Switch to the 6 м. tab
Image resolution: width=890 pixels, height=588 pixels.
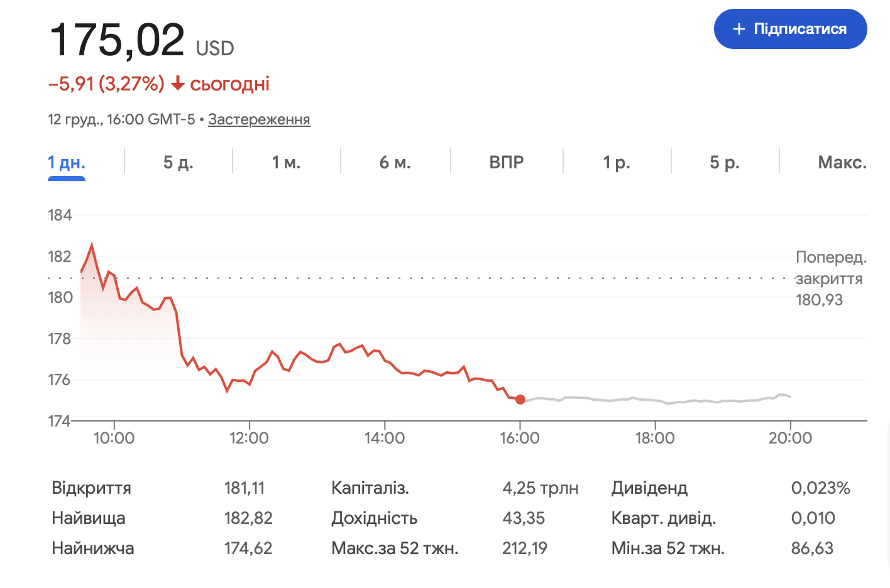pos(395,163)
